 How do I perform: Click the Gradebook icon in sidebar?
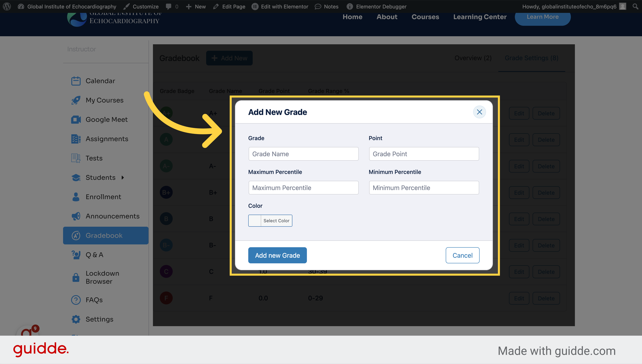pos(75,235)
